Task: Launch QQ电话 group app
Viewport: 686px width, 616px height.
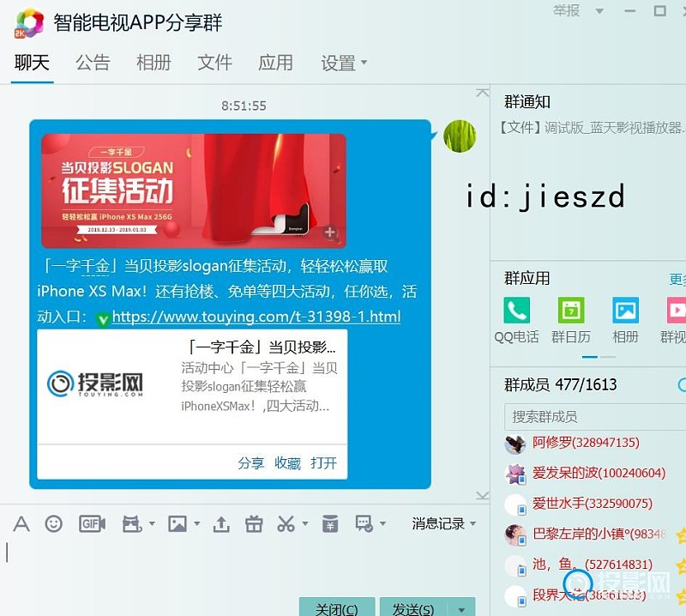Action: click(517, 321)
